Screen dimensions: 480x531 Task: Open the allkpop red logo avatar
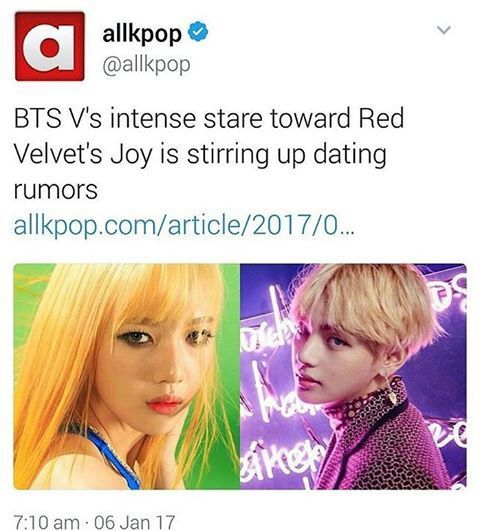coord(50,46)
